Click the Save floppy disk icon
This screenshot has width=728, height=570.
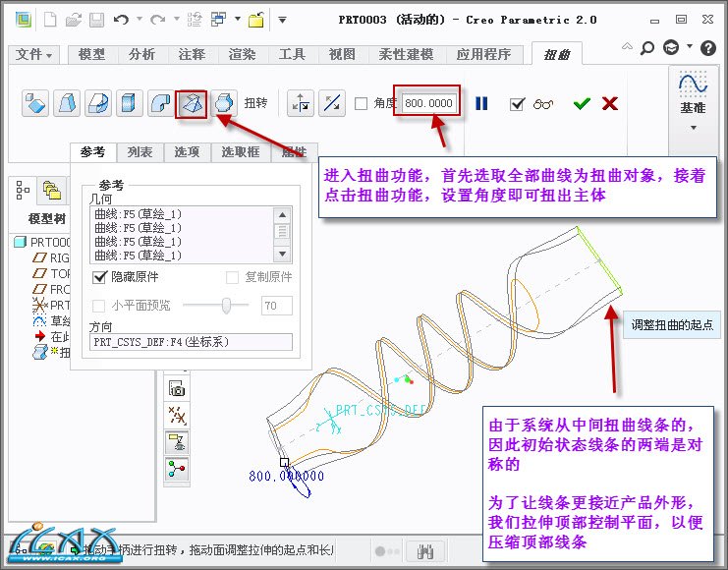pos(96,20)
